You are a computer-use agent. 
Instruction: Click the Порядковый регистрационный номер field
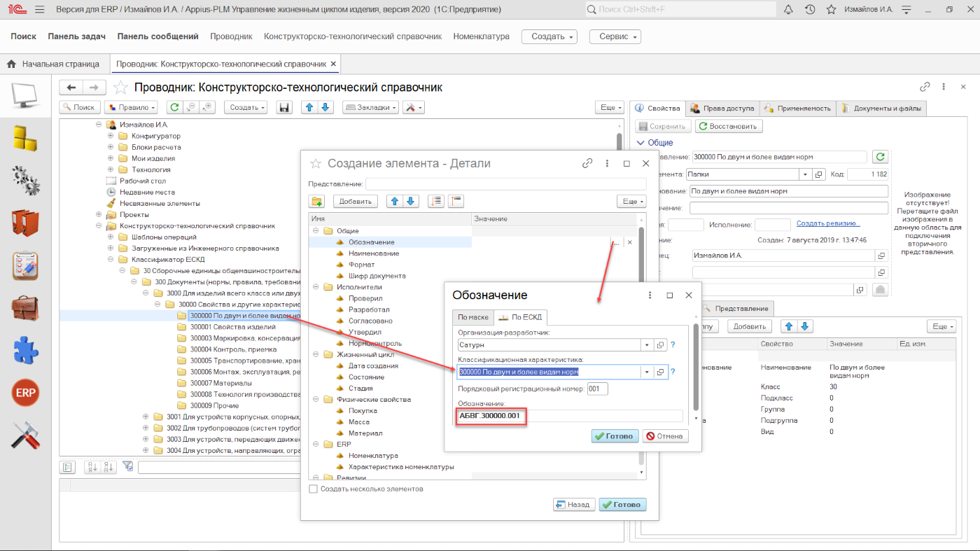598,389
